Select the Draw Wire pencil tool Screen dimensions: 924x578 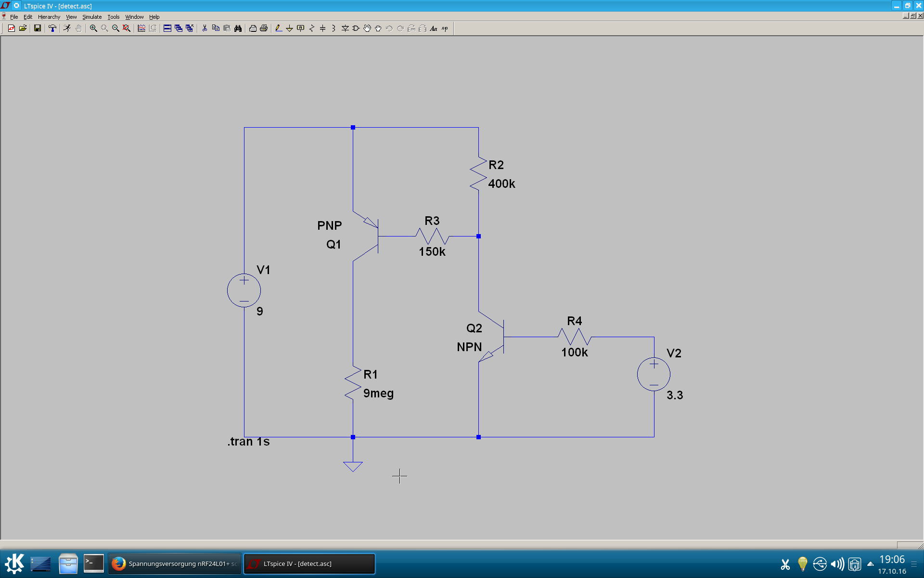[x=278, y=28]
